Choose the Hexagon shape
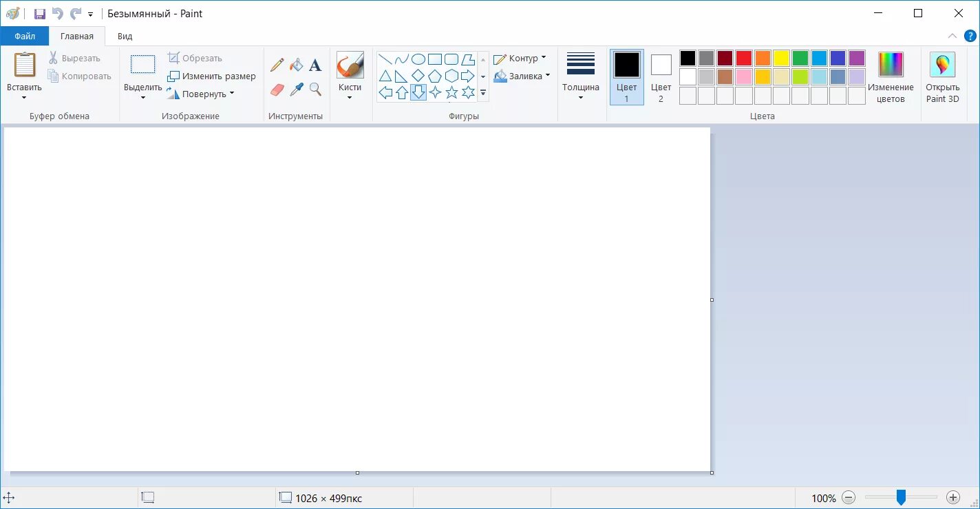Screen dimensions: 980x509 (x=451, y=76)
